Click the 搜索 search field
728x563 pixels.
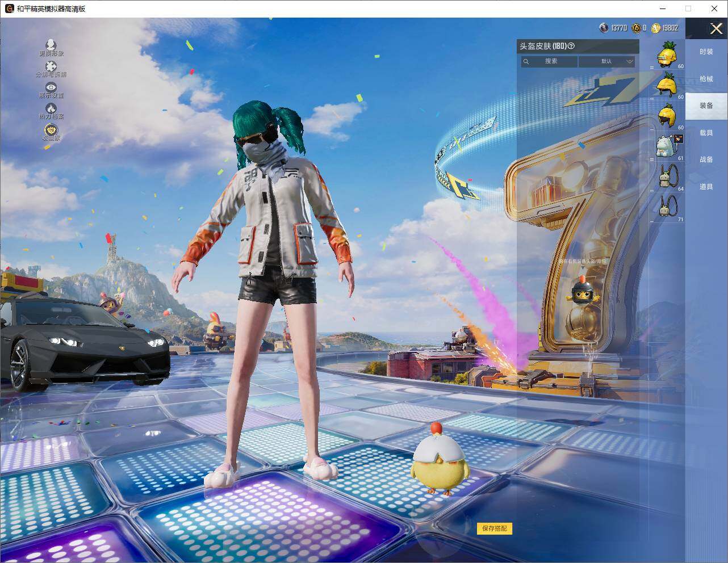point(549,61)
